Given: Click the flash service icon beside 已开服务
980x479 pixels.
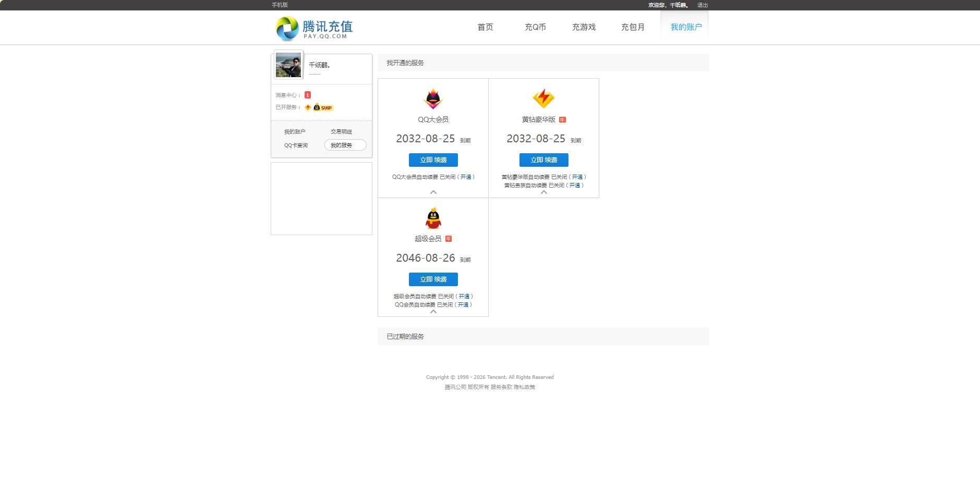Looking at the screenshot, I should (x=308, y=107).
